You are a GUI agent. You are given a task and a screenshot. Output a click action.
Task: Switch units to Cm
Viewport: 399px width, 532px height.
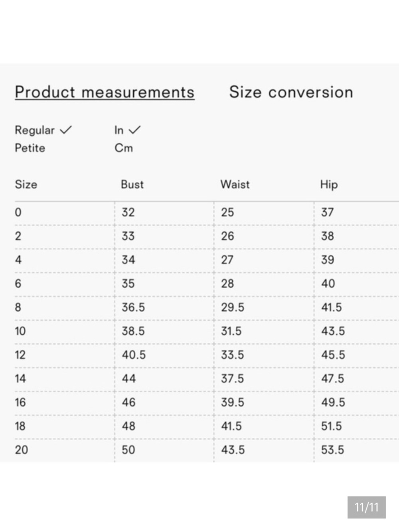(124, 148)
